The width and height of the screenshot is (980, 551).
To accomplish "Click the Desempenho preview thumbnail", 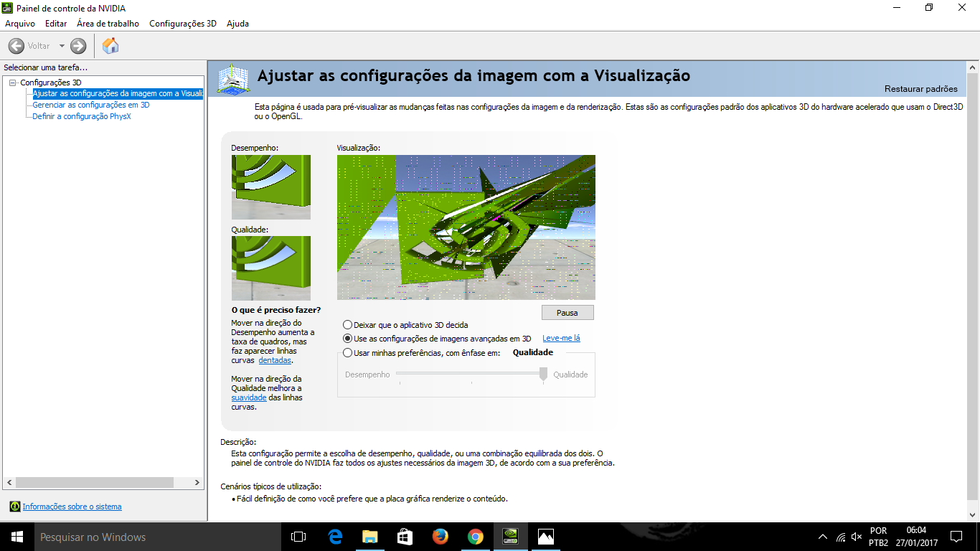I will [x=271, y=187].
